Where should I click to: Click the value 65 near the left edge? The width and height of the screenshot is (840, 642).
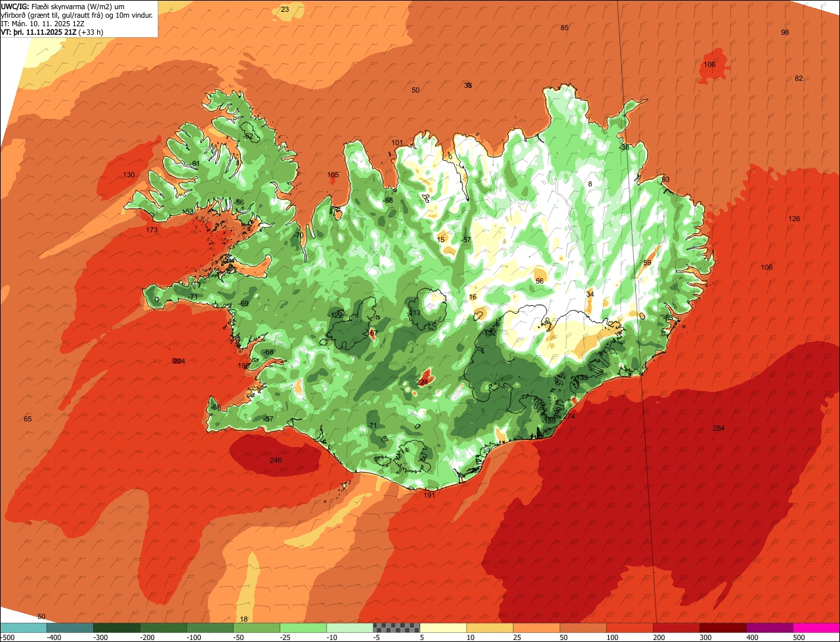tap(28, 419)
